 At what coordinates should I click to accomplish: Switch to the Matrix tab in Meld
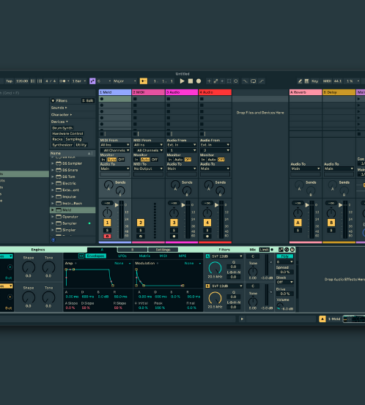[x=144, y=256]
